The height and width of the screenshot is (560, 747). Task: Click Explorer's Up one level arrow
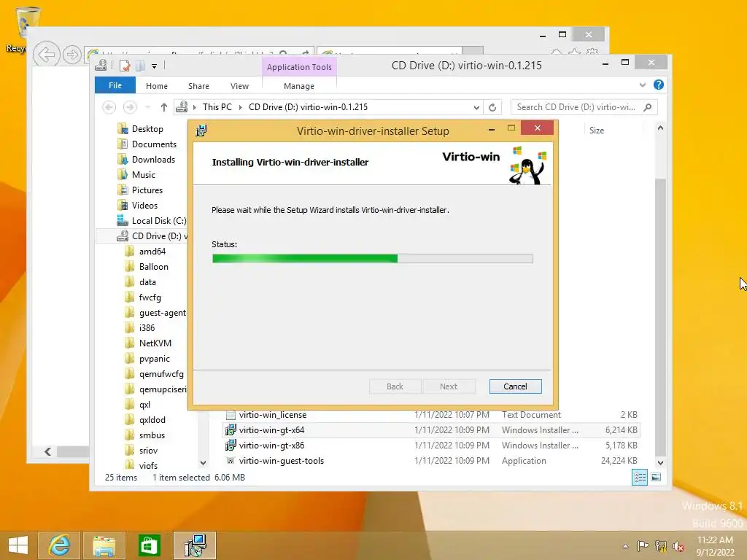click(164, 107)
